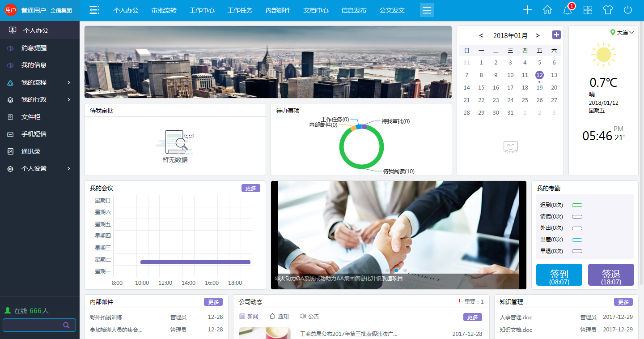Open the home page icon
Image resolution: width=644 pixels, height=339 pixels.
547,10
